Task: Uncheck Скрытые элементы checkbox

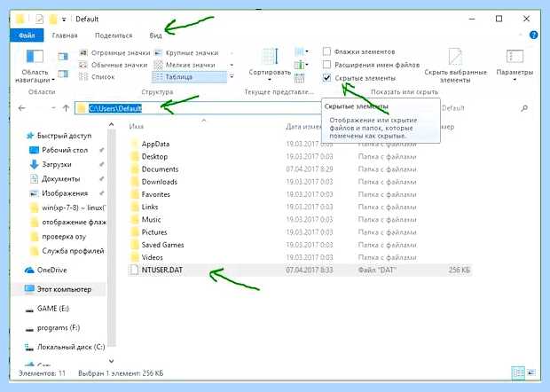Action: click(x=326, y=78)
